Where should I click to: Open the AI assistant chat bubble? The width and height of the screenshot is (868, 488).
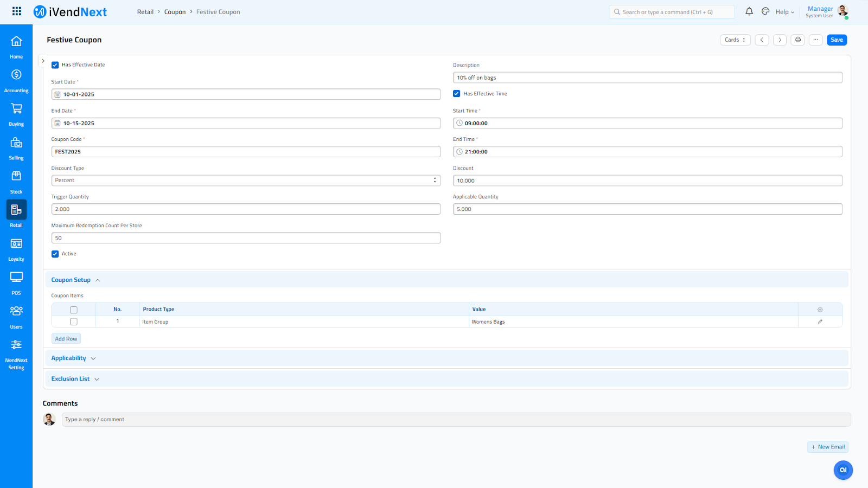tap(843, 470)
